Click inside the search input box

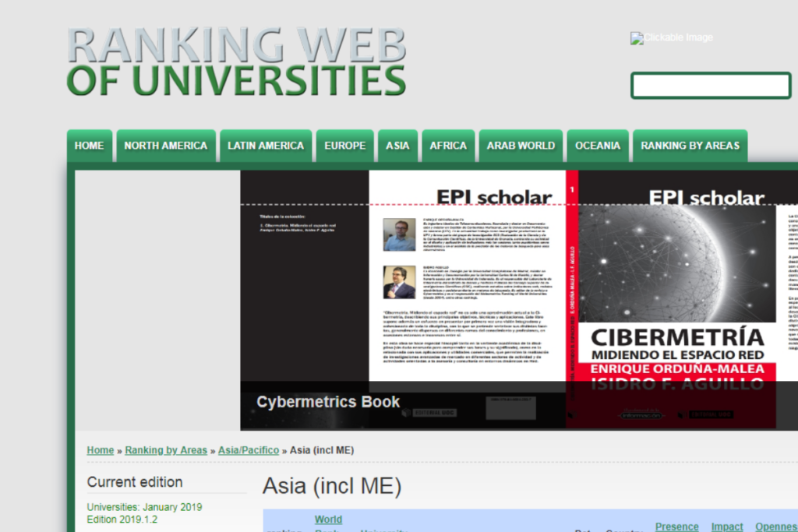click(710, 86)
